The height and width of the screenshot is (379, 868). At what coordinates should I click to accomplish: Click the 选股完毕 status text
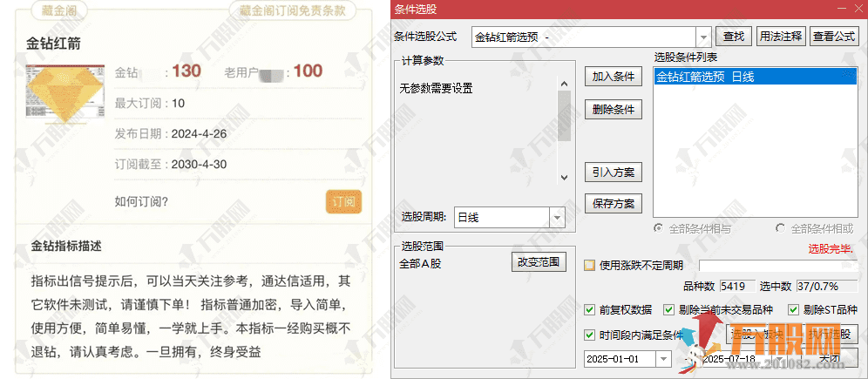[831, 249]
